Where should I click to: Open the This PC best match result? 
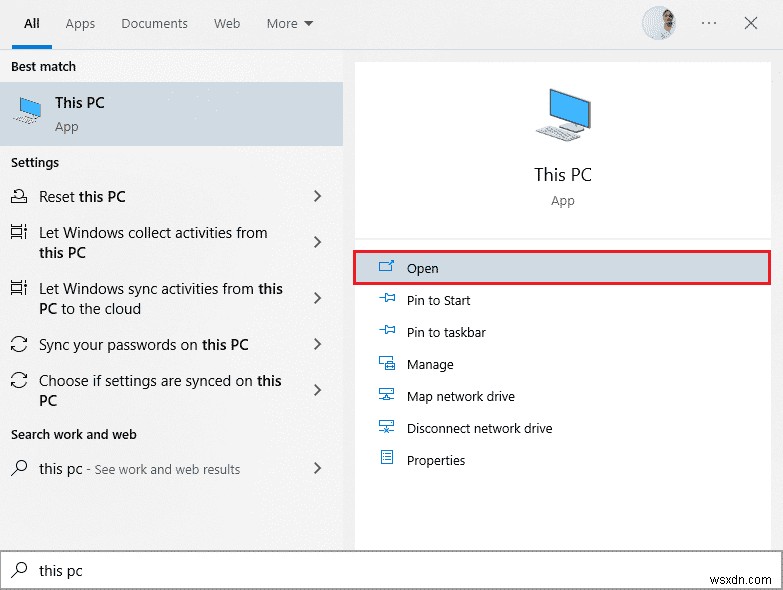point(171,114)
